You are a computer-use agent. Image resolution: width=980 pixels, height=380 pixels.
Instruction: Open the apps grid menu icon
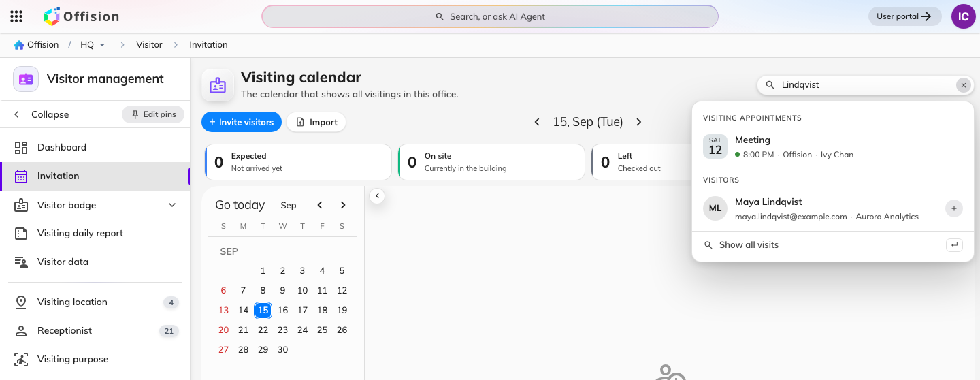[x=16, y=16]
